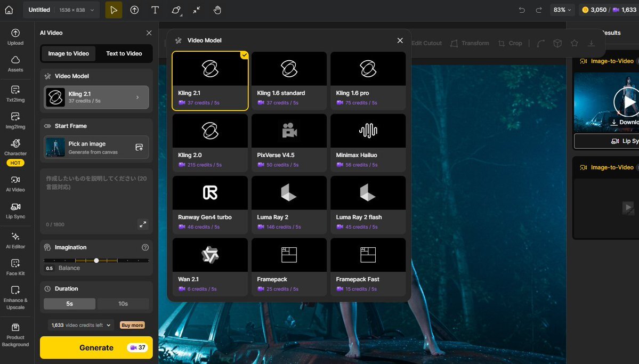The width and height of the screenshot is (639, 364).
Task: Expand the prompt text box
Action: click(143, 224)
